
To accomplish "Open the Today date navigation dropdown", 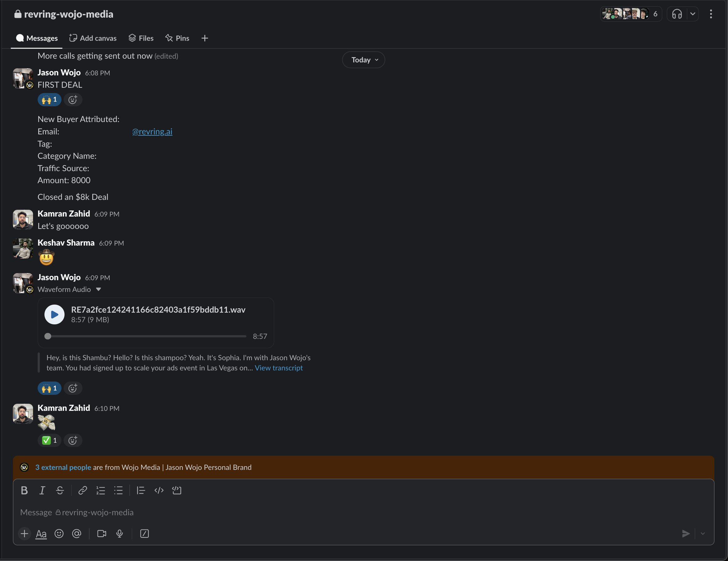I will click(363, 60).
